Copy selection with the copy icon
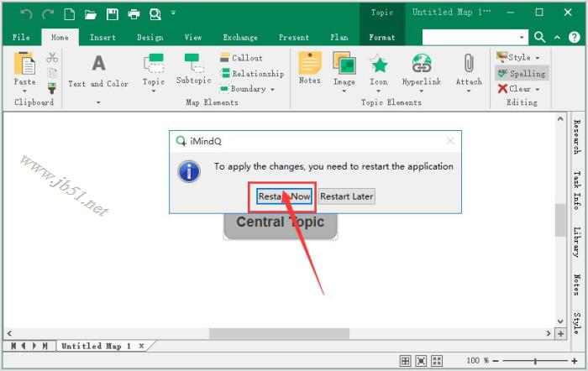 coord(52,73)
